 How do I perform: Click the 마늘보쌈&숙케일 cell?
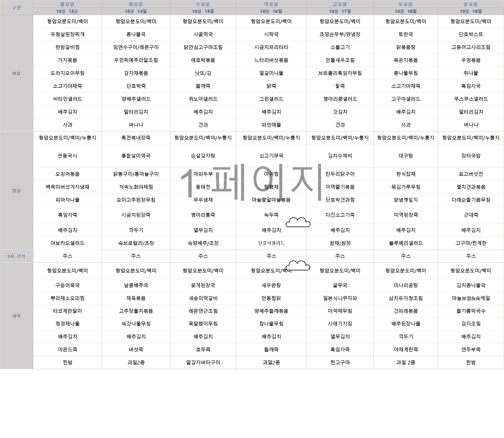(x=471, y=298)
